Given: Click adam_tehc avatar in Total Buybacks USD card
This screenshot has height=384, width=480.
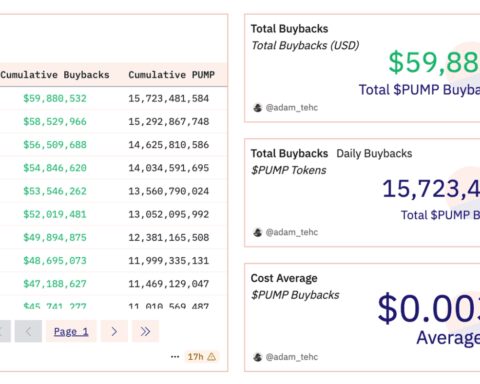Looking at the screenshot, I should [x=257, y=108].
